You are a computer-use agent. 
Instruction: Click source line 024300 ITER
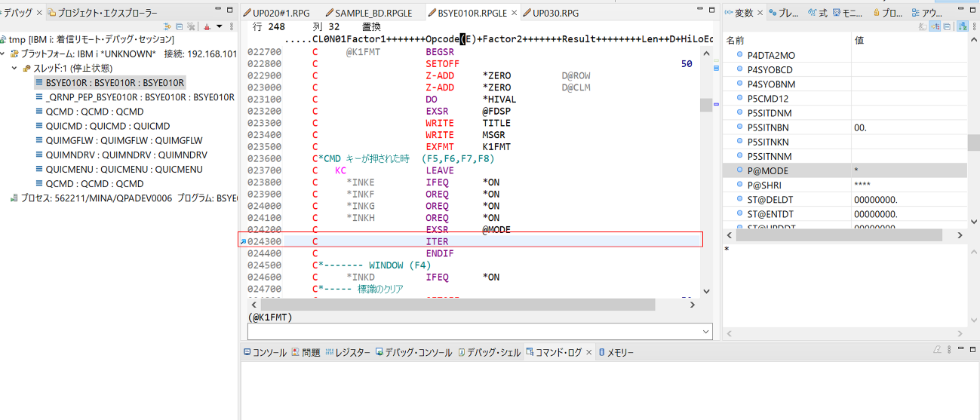475,241
